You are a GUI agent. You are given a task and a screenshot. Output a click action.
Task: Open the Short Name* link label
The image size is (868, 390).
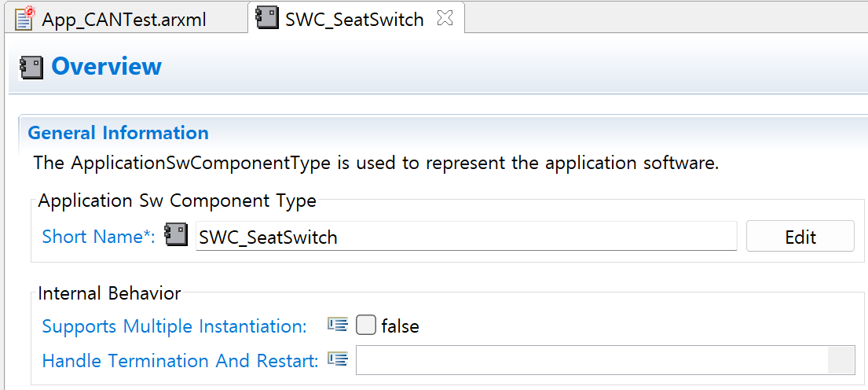(98, 237)
